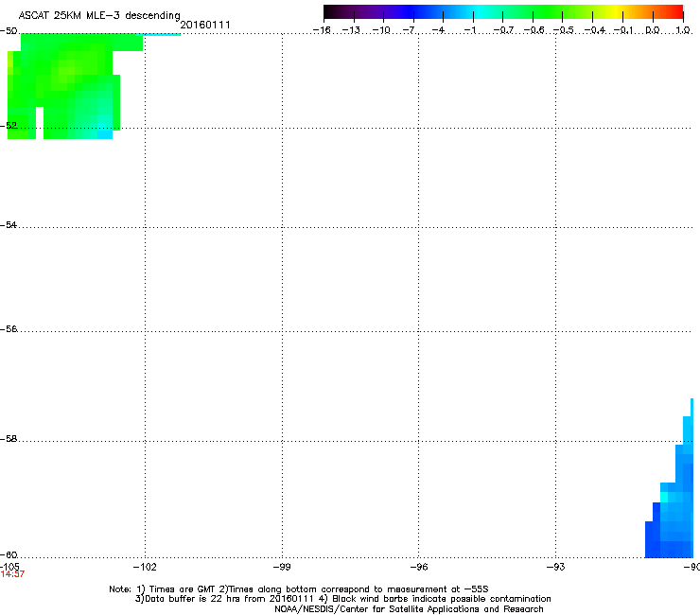Click the color bar label '-0.5'
Screen dimensions: 700x615
tap(564, 30)
